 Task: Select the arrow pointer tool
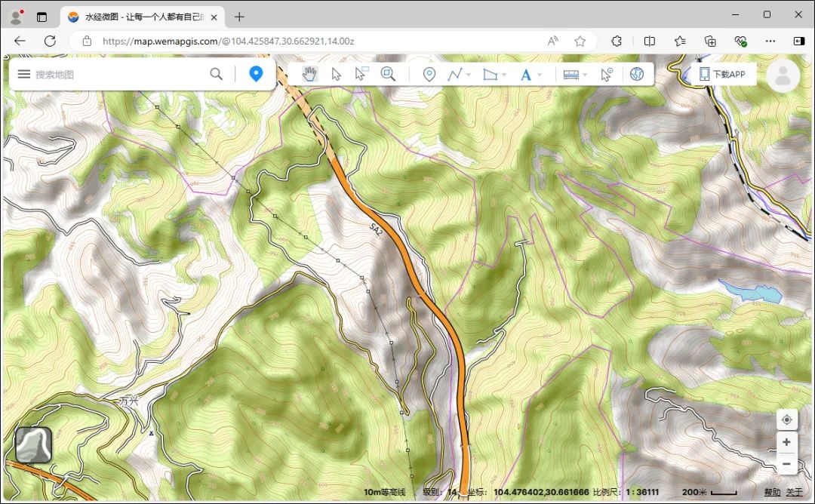point(337,74)
